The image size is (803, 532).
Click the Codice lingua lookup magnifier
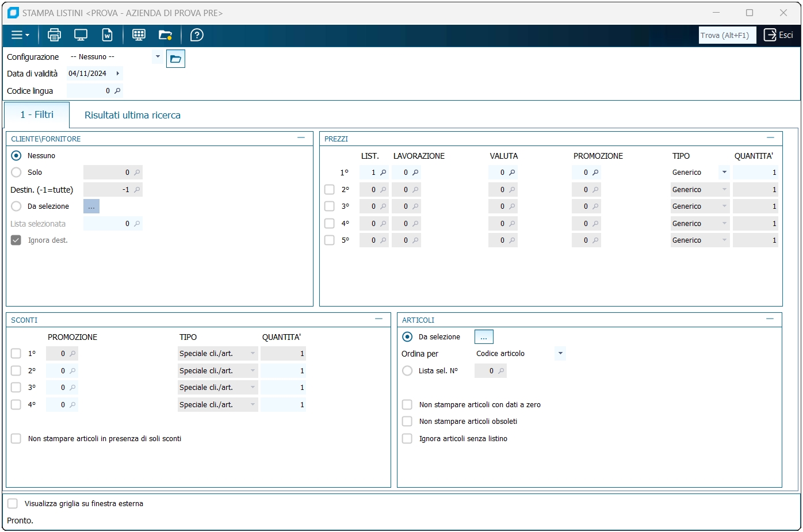[117, 91]
